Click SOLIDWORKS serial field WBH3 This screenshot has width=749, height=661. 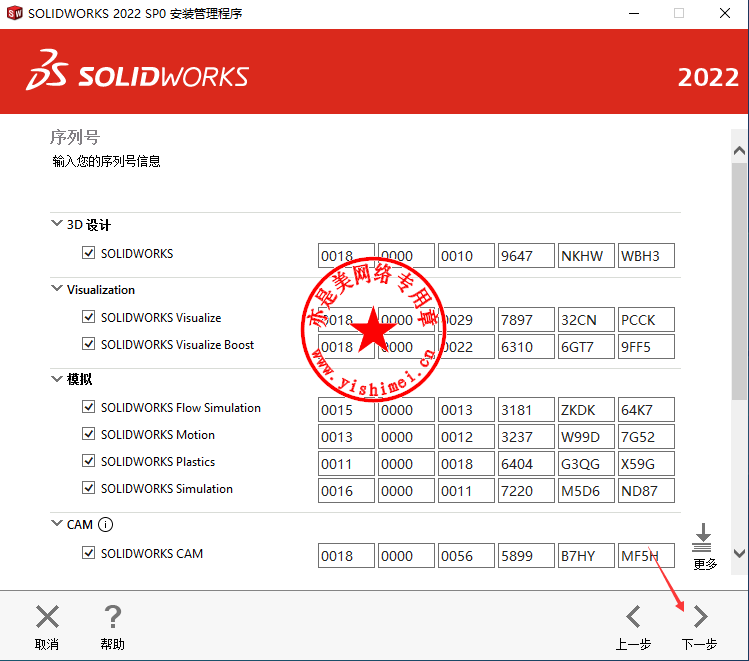click(646, 256)
